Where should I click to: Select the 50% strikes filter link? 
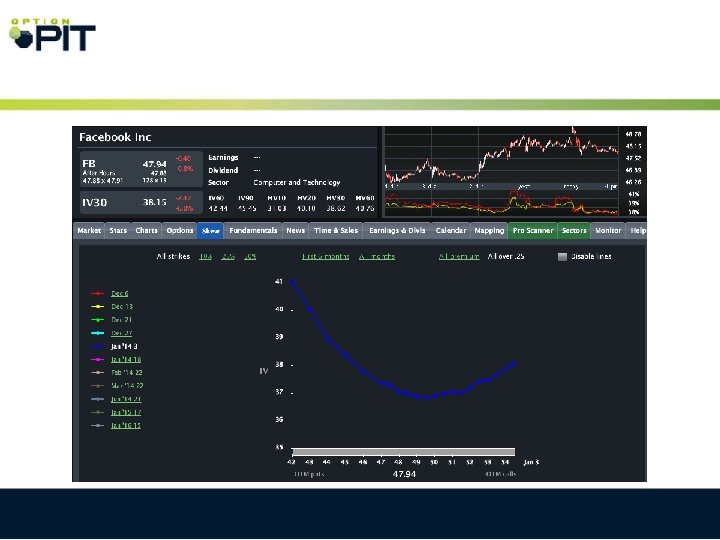[250, 256]
